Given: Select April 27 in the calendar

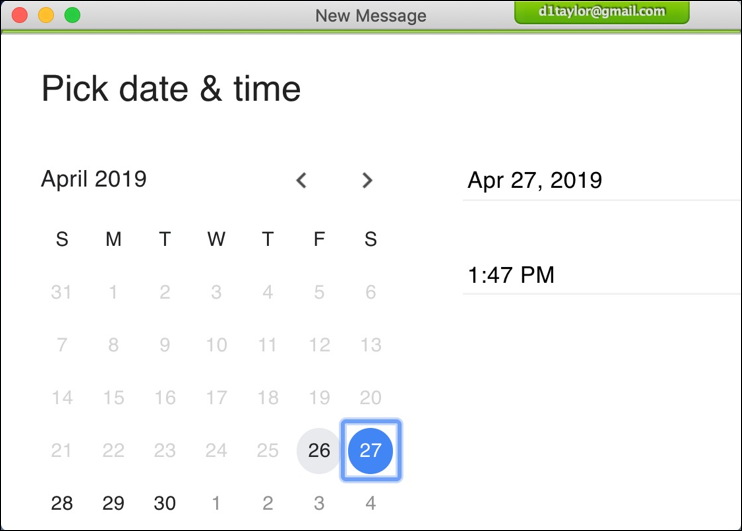Looking at the screenshot, I should point(370,450).
